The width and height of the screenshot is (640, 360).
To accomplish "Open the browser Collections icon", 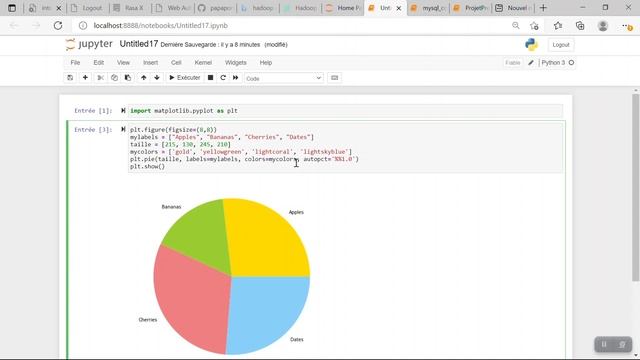I will 580,25.
